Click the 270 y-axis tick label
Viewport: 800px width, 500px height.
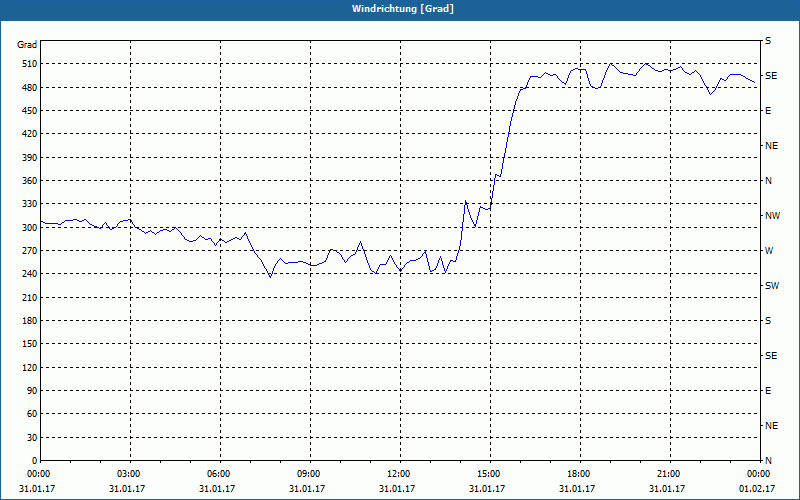30,251
